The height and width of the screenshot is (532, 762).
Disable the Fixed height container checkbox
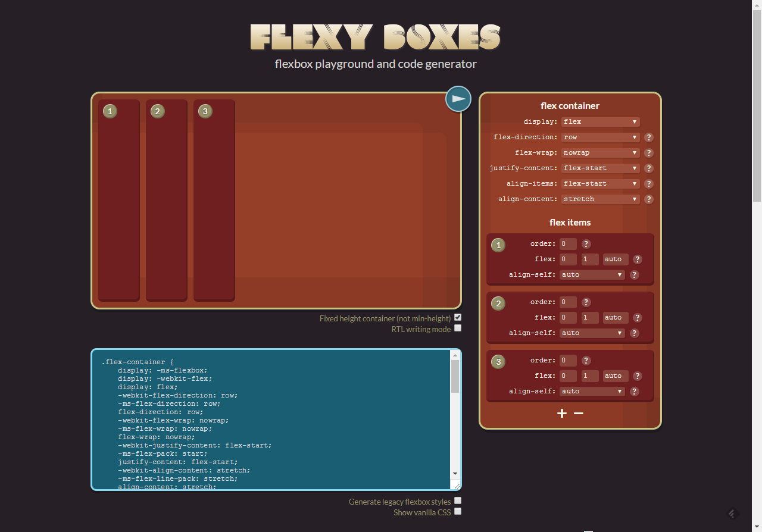[x=458, y=318]
